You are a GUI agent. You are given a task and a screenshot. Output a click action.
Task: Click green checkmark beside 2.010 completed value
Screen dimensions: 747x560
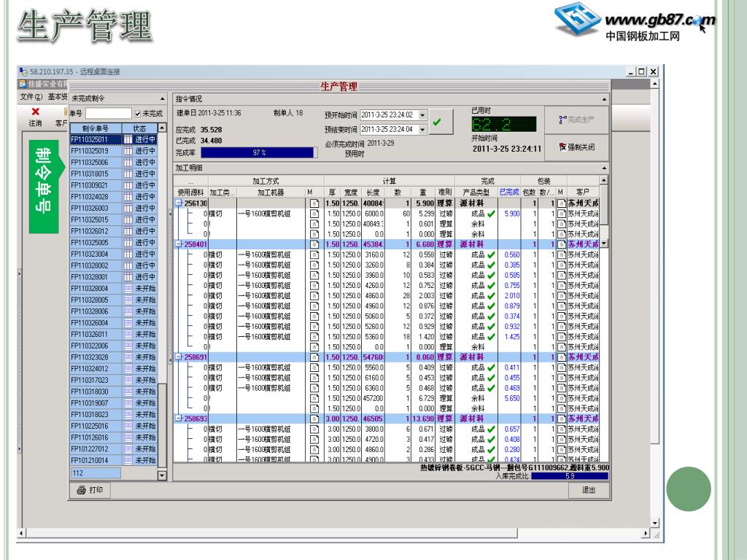pyautogui.click(x=491, y=296)
